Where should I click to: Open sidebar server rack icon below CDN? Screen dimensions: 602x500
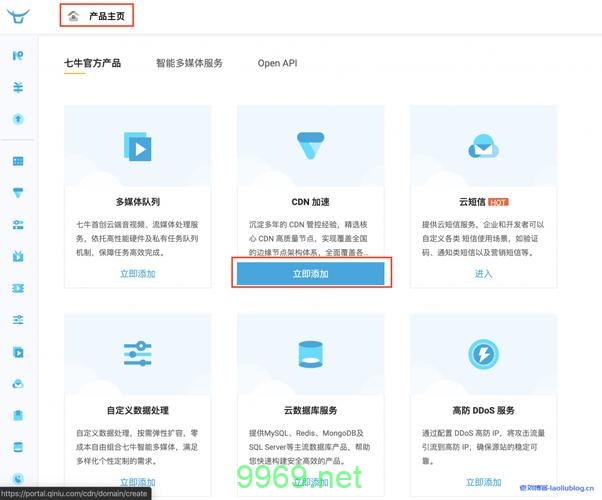[x=18, y=224]
